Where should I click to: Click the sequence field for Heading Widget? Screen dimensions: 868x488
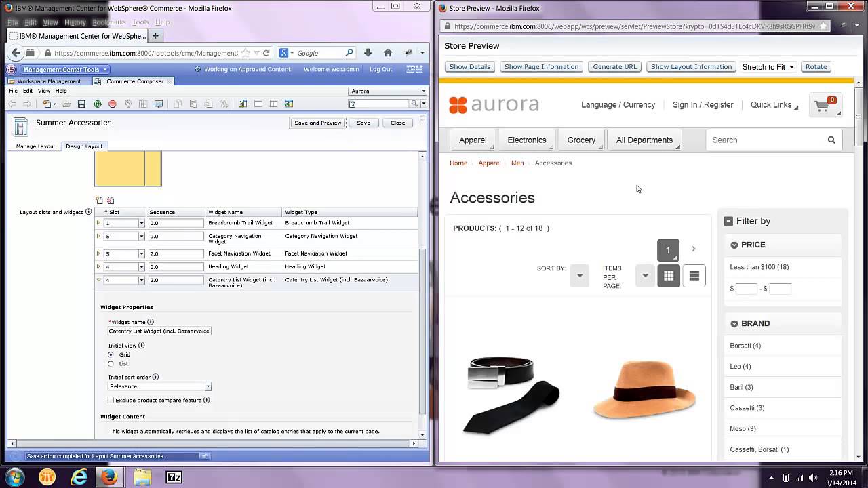point(176,267)
